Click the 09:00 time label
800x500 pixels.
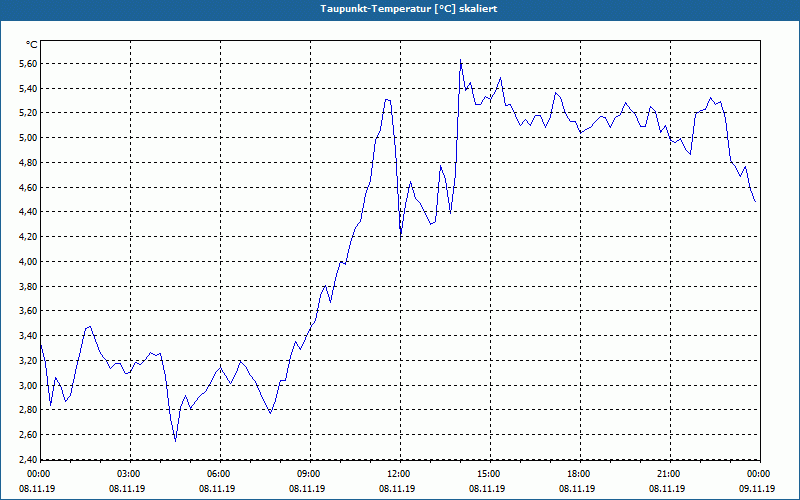point(309,474)
